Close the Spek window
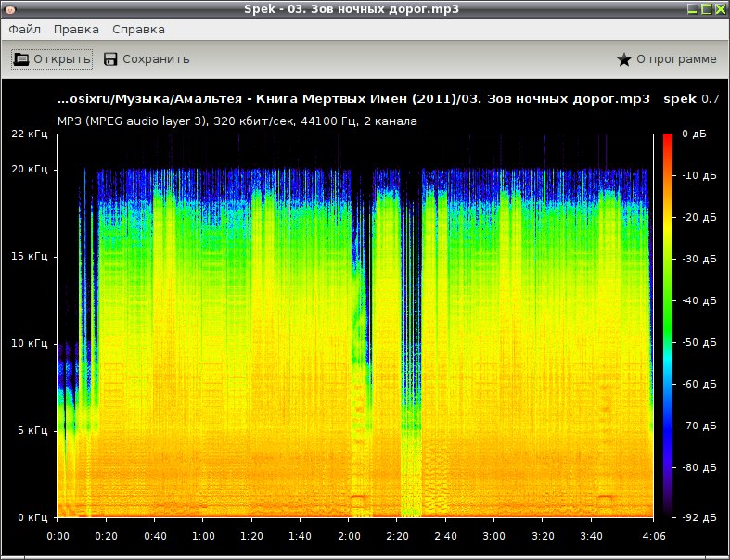 point(720,9)
